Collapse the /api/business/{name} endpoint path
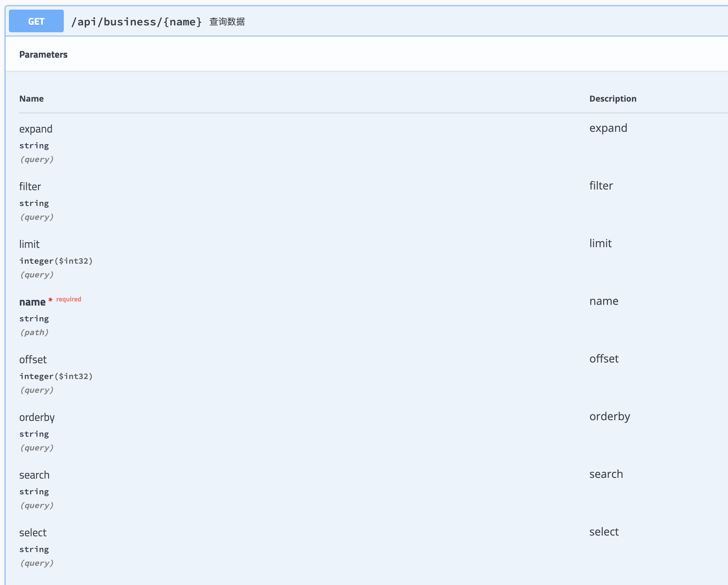The height and width of the screenshot is (585, 728). [x=136, y=22]
